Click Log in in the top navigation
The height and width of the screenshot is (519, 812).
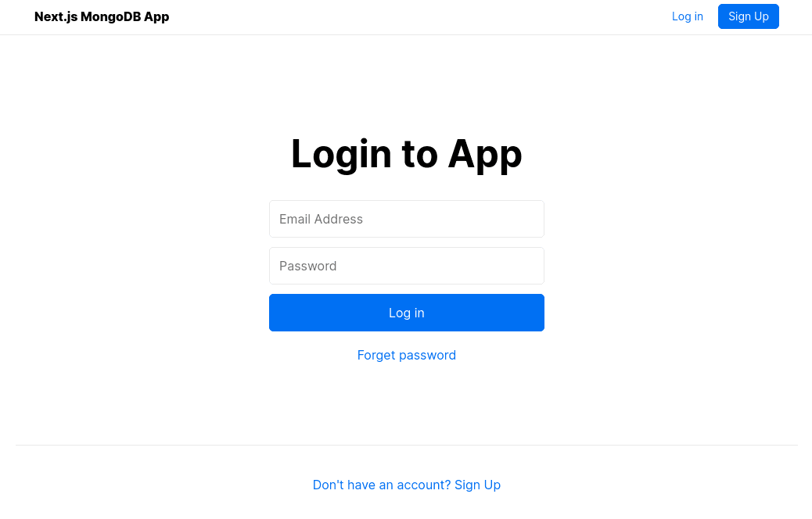click(687, 16)
